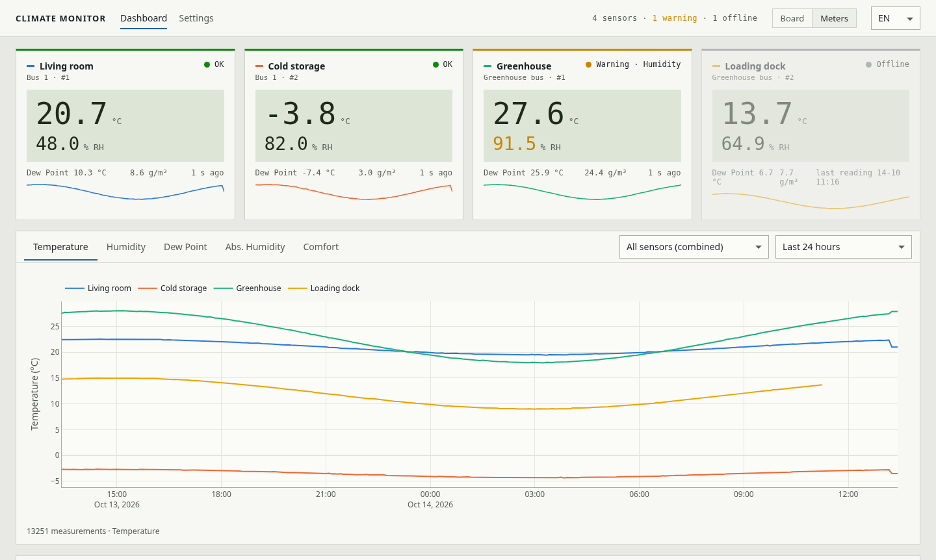Switch chart to Humidity tab
The image size is (936, 560).
click(x=126, y=247)
